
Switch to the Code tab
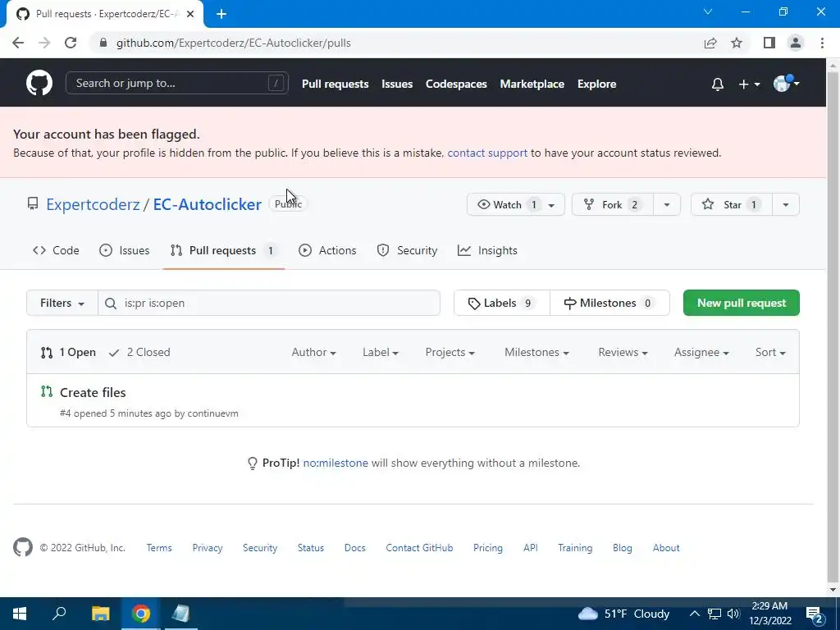coord(57,250)
